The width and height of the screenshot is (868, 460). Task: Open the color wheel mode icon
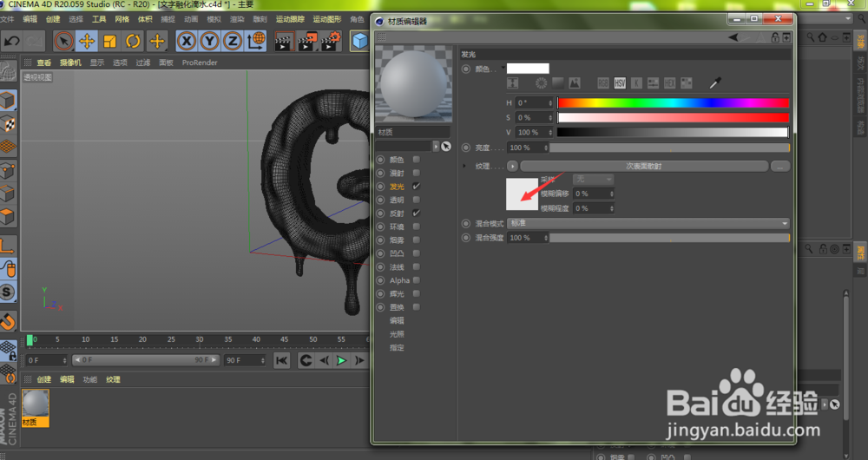pos(541,83)
